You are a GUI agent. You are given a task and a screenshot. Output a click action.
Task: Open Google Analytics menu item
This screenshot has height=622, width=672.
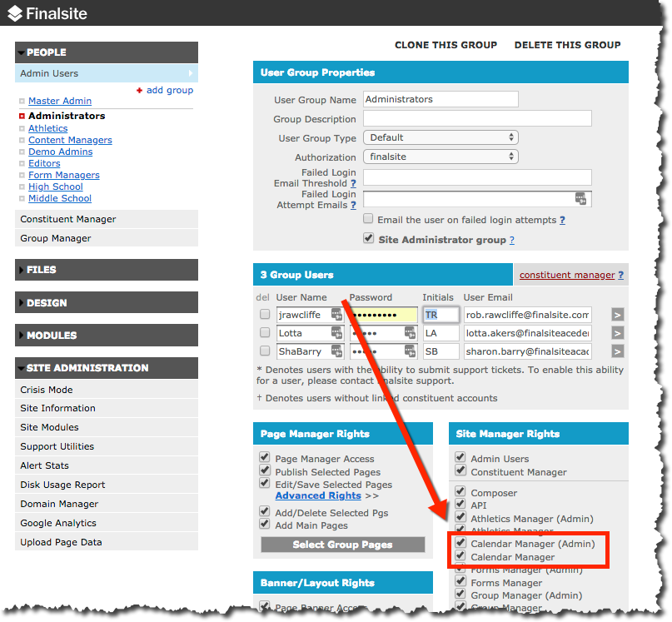tap(107, 524)
